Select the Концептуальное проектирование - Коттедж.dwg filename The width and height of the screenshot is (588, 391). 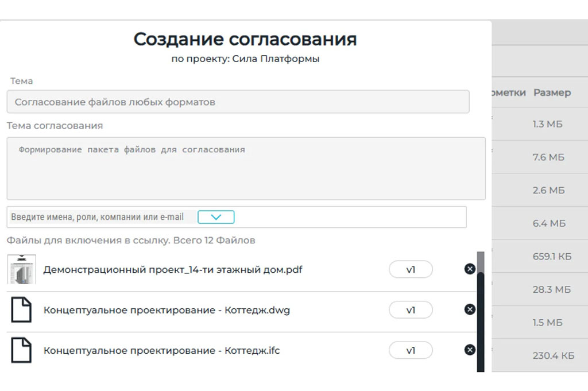point(167,310)
